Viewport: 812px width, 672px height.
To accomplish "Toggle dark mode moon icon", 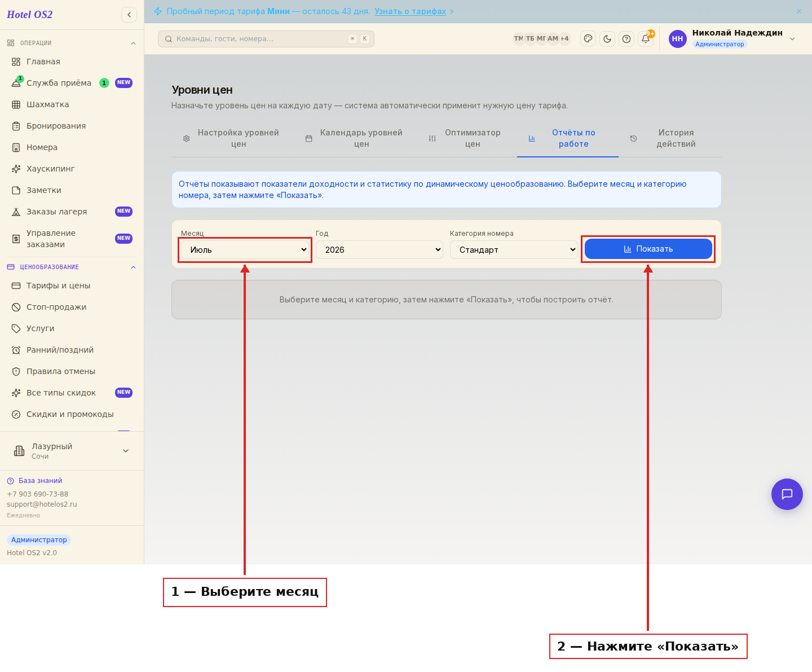I will click(607, 39).
